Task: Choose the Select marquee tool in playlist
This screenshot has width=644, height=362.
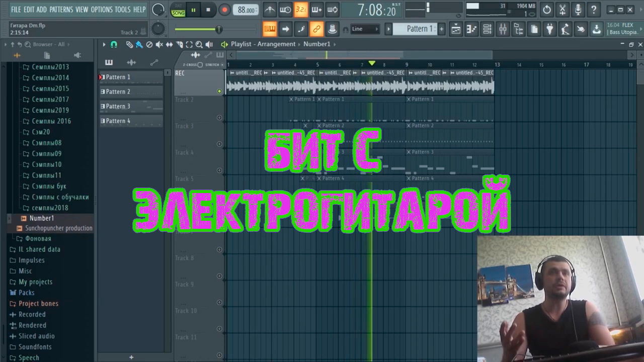Action: coord(189,44)
